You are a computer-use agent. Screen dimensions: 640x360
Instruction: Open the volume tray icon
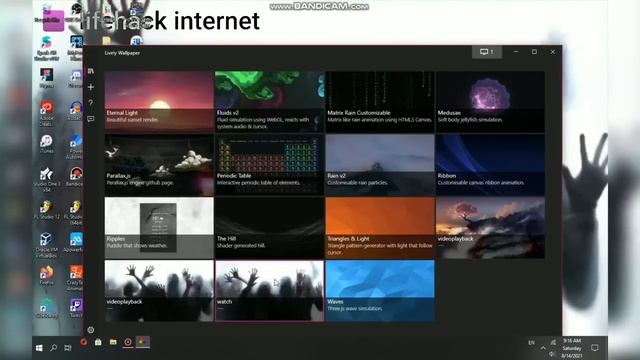(x=552, y=354)
